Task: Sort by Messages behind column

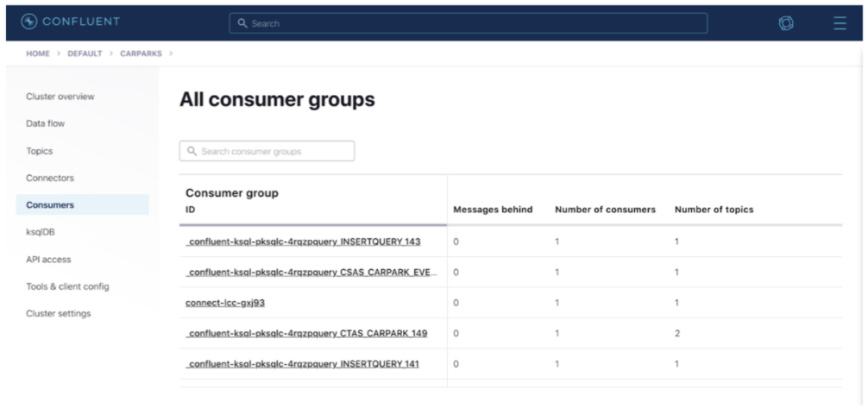Action: coord(493,210)
